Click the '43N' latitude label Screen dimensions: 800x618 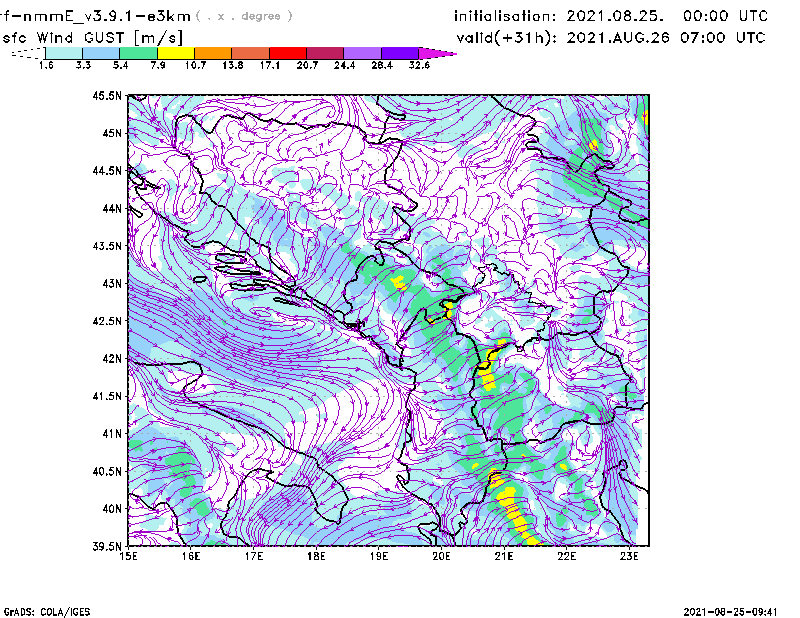pyautogui.click(x=112, y=283)
